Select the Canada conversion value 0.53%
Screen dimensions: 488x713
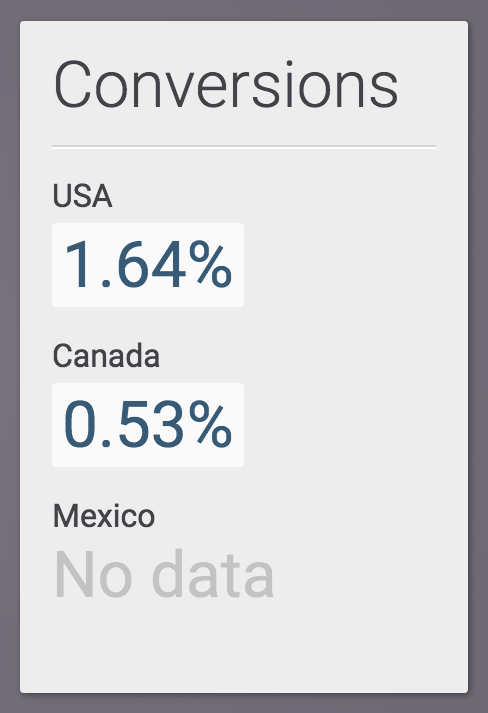tap(148, 425)
